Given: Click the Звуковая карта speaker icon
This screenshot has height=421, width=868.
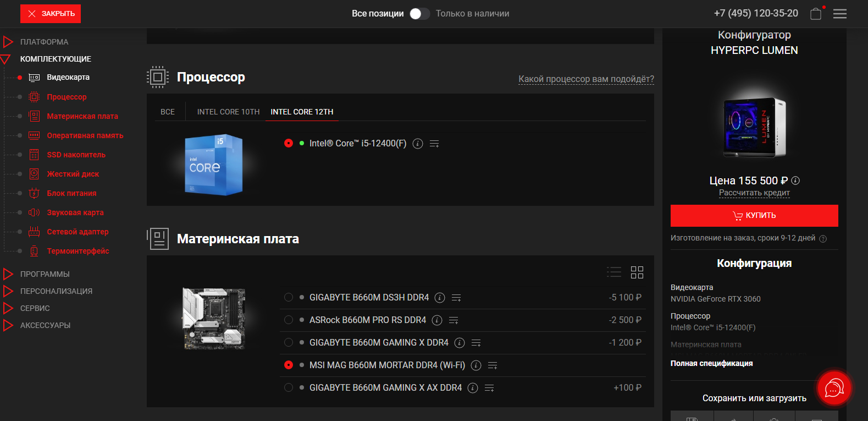Looking at the screenshot, I should pyautogui.click(x=34, y=212).
